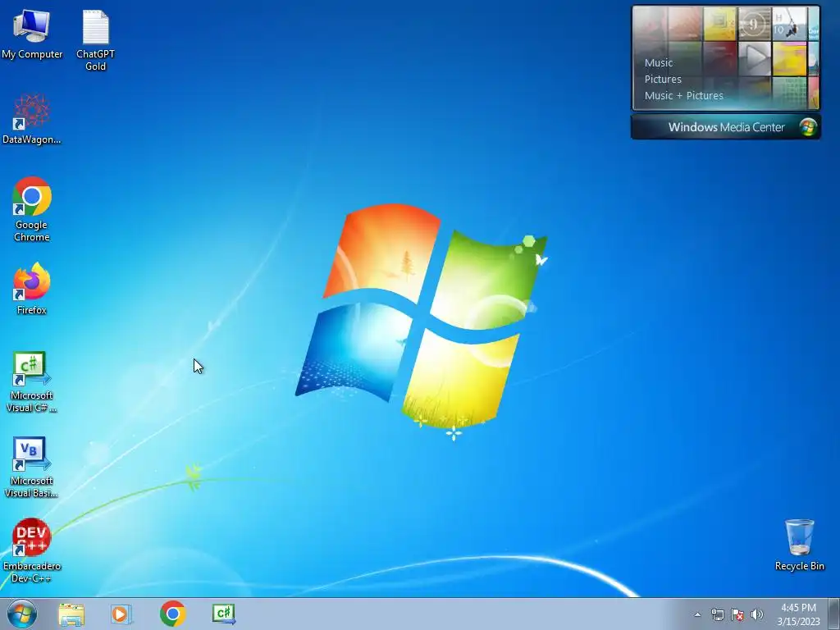Select the Firefox desktop shortcut
The width and height of the screenshot is (840, 630).
[x=32, y=289]
